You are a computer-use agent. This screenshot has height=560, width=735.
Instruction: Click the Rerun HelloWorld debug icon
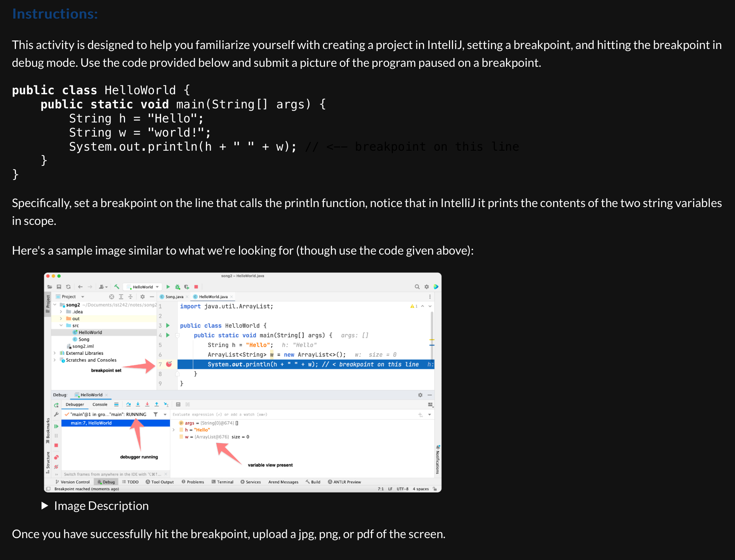[56, 405]
